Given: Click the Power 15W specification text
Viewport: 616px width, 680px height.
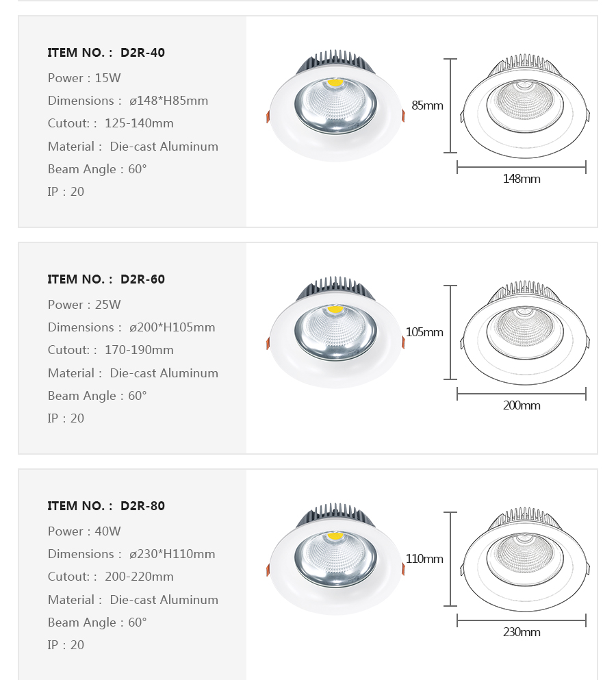Looking at the screenshot, I should point(84,78).
